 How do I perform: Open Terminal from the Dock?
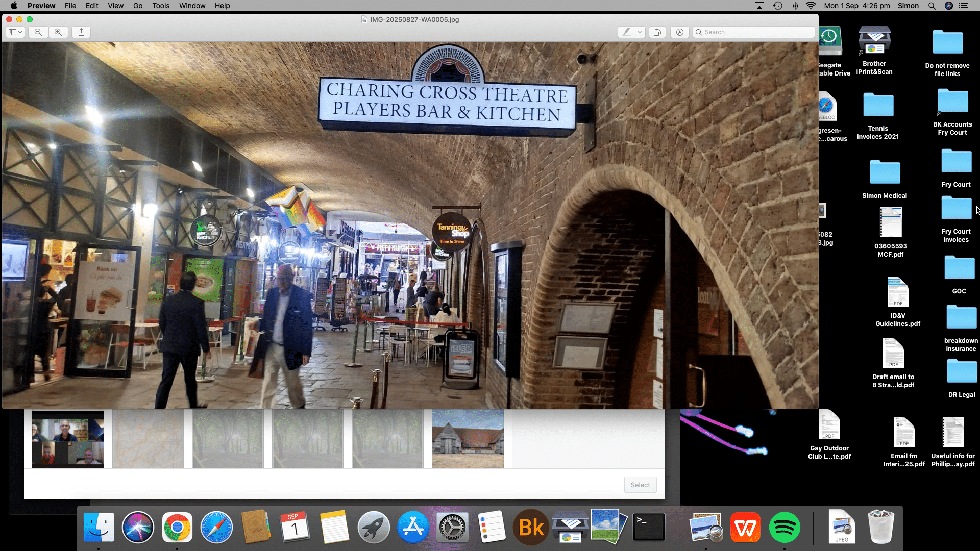point(649,527)
